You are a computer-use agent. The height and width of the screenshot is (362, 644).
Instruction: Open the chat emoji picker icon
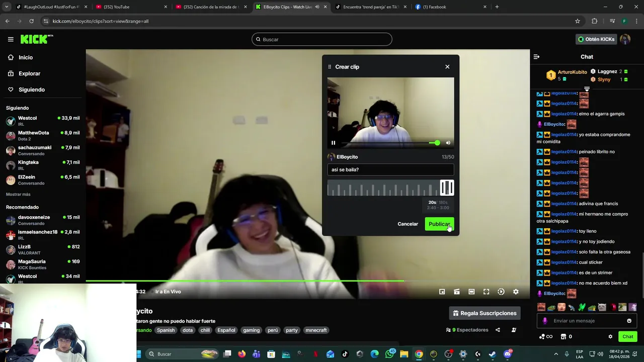[x=629, y=321]
